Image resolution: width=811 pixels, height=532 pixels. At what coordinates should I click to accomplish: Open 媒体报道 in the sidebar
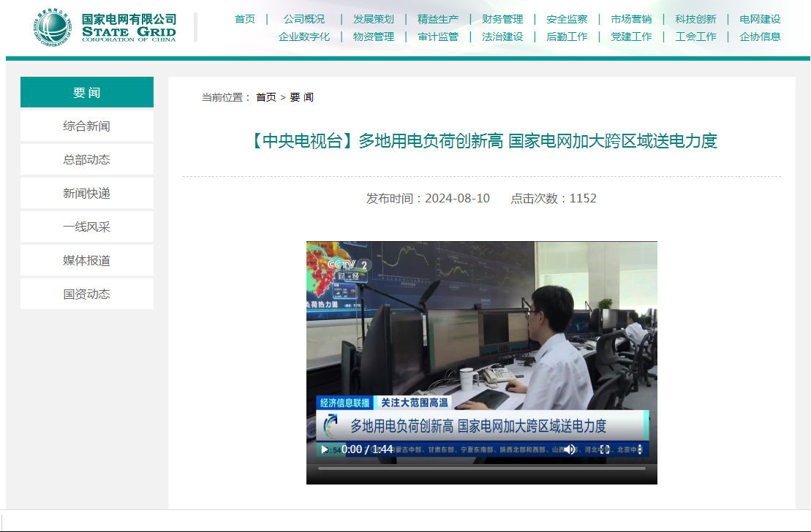click(87, 261)
